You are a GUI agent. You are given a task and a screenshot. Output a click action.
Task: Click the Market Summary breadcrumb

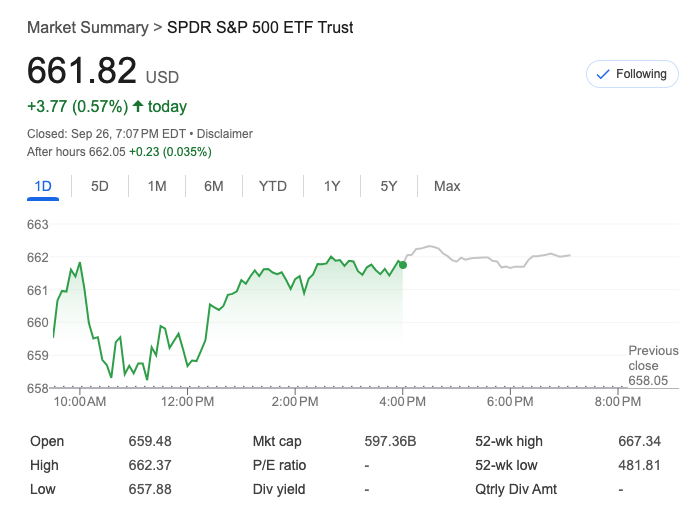pyautogui.click(x=87, y=27)
